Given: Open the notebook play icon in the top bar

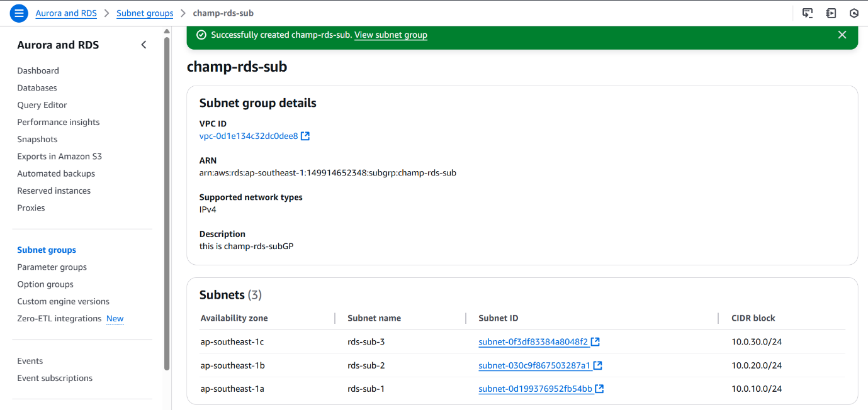Looking at the screenshot, I should [x=831, y=13].
